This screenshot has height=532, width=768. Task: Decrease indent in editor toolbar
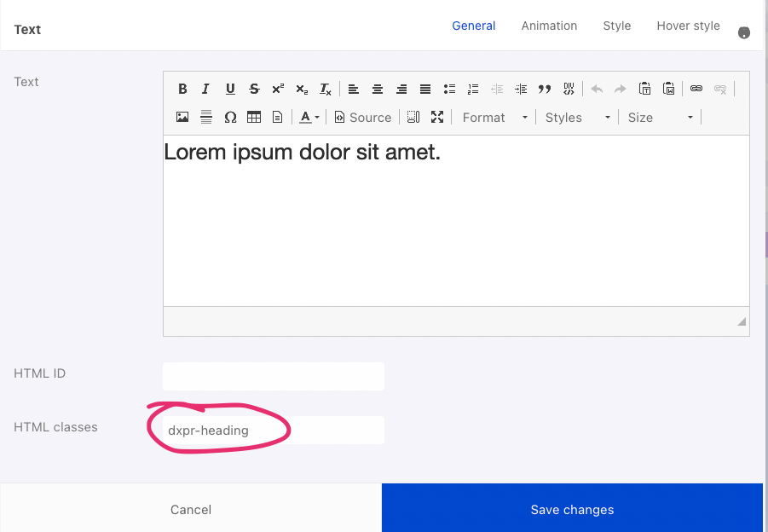(x=497, y=89)
